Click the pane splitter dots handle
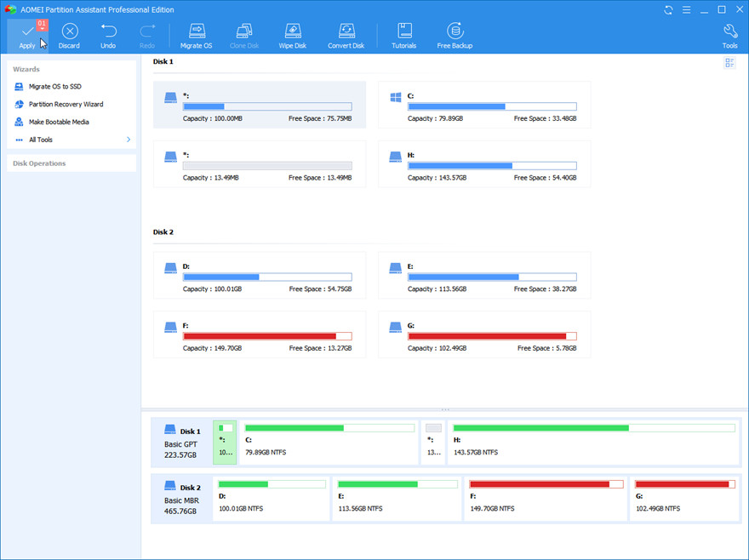This screenshot has height=560, width=749. [x=445, y=410]
